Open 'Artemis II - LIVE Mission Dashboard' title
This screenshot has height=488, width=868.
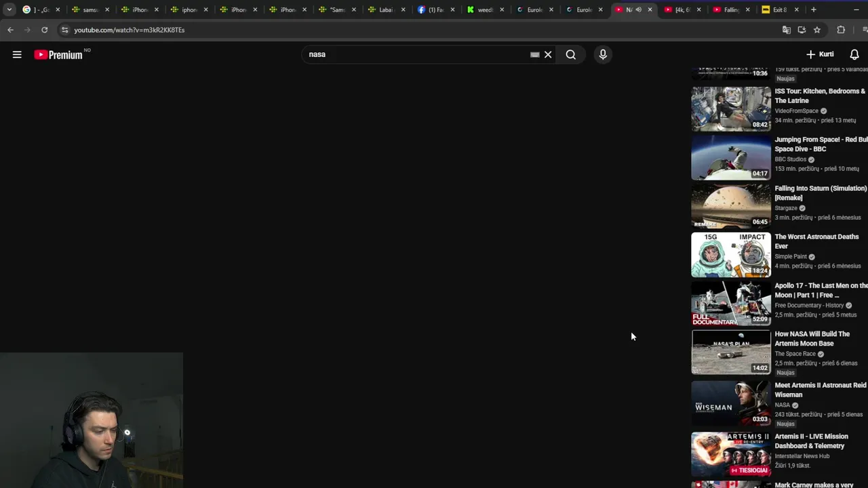811,441
